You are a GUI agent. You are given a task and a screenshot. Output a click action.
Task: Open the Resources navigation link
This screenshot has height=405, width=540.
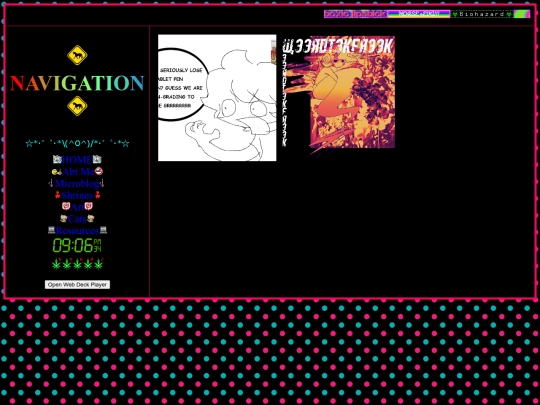pyautogui.click(x=77, y=230)
